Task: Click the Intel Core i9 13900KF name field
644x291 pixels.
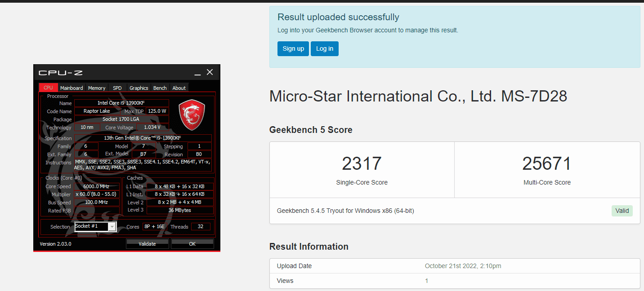Action: [x=121, y=103]
